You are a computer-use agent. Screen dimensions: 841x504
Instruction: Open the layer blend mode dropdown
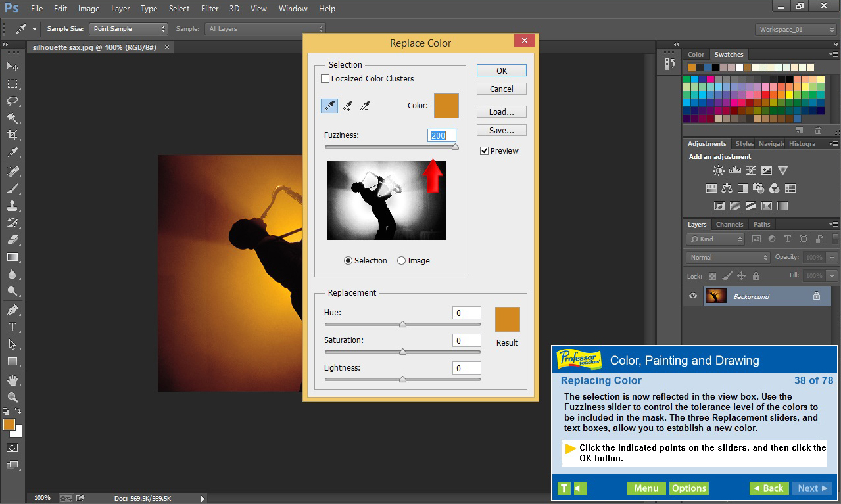click(x=727, y=257)
